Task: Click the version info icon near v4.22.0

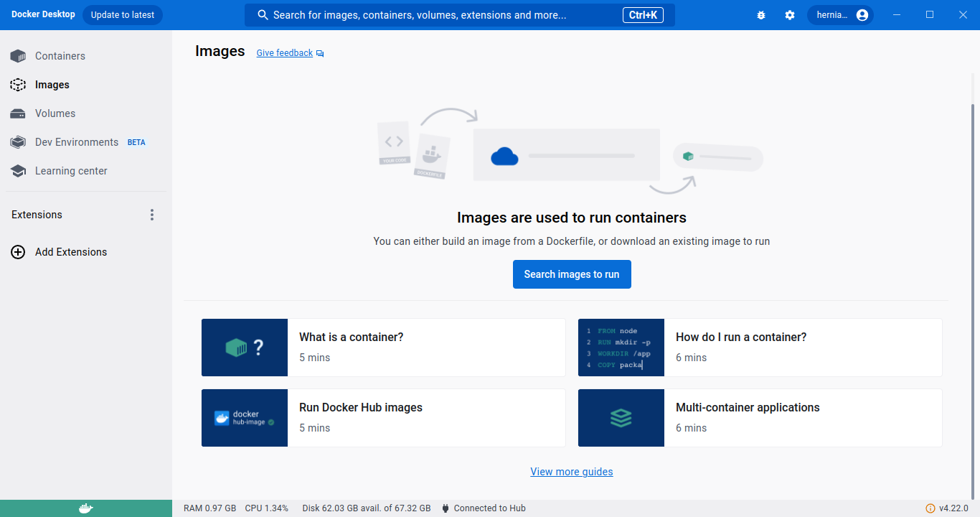Action: tap(930, 508)
